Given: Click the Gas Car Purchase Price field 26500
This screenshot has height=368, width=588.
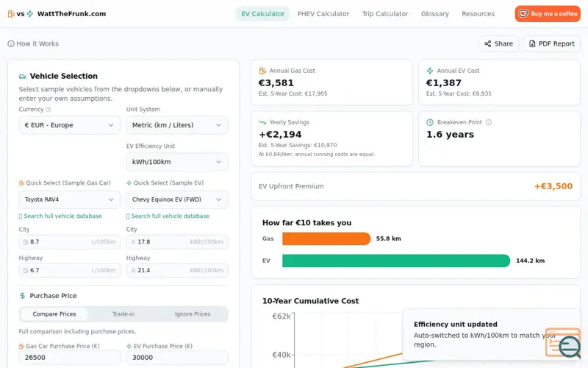Looking at the screenshot, I should (x=69, y=358).
